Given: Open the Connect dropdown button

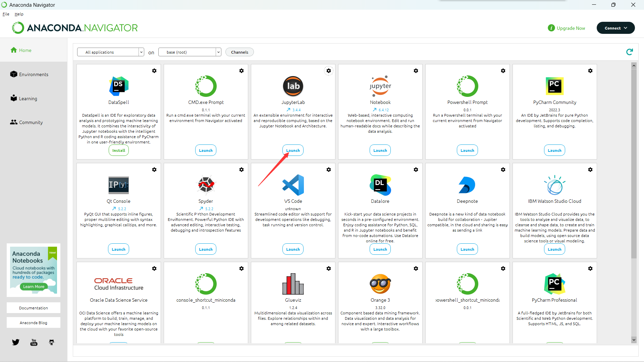Looking at the screenshot, I should click(615, 28).
